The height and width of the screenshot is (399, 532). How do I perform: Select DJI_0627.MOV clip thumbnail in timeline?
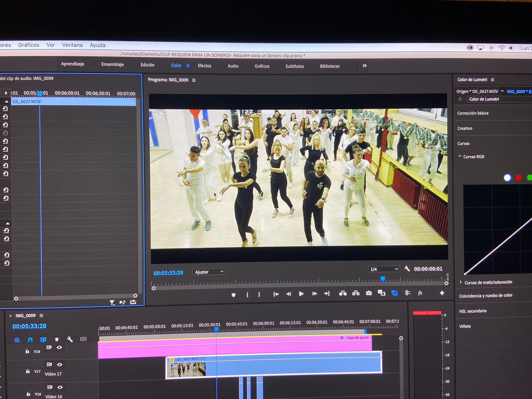tap(186, 369)
